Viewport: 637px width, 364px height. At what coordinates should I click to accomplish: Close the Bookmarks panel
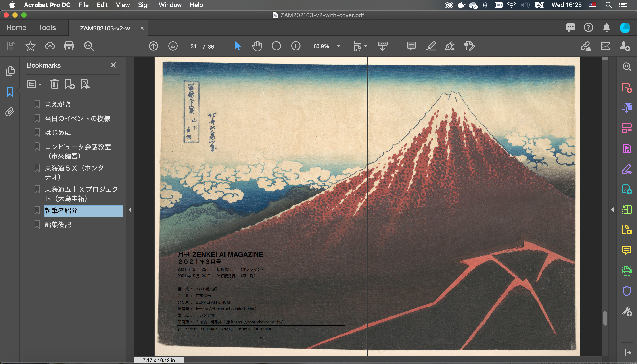tap(113, 65)
